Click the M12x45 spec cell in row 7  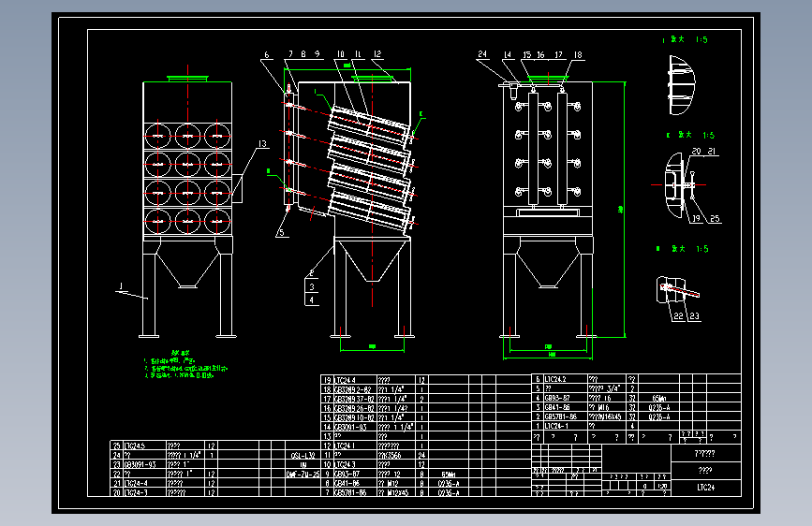(x=395, y=492)
